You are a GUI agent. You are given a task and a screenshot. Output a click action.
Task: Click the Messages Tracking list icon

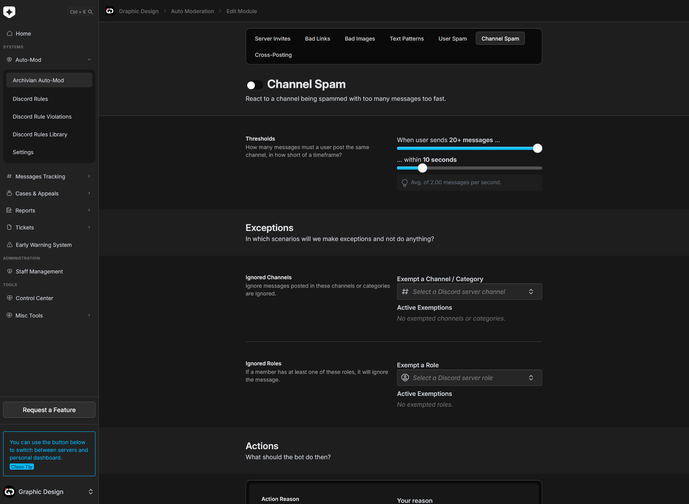(9, 176)
